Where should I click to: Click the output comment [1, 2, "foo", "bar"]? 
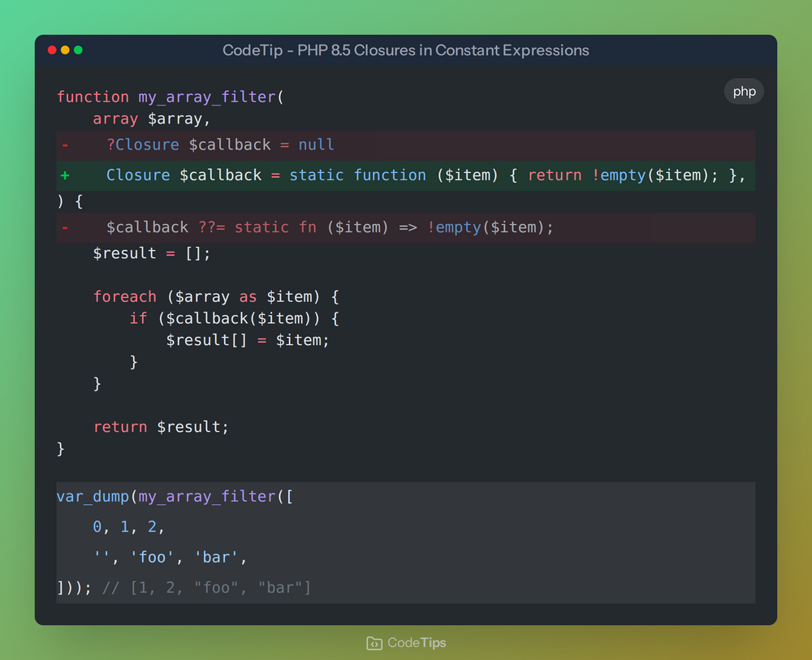(206, 588)
